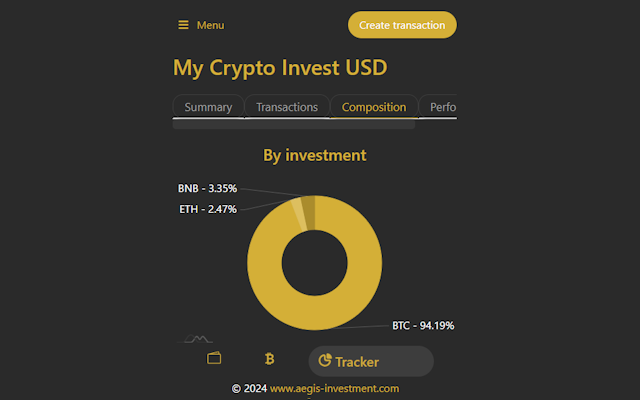Image resolution: width=640 pixels, height=400 pixels.
Task: Click the ETH - 2.47% chart label
Action: (208, 209)
